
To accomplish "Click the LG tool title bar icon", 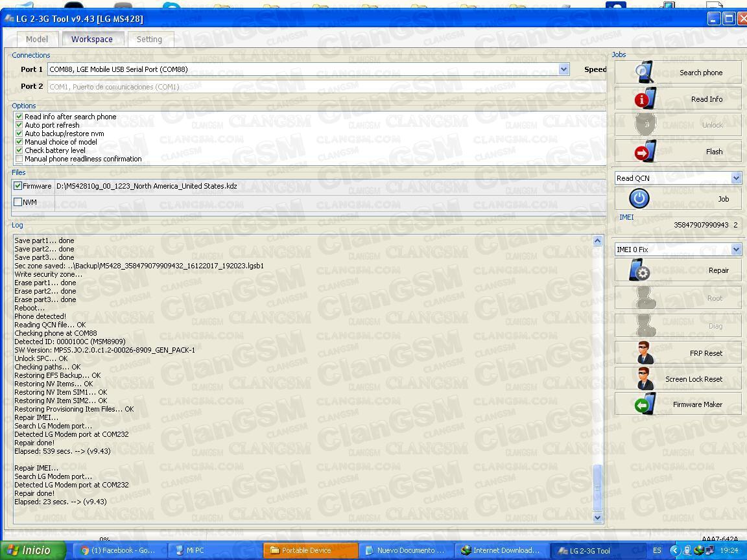I will click(x=9, y=19).
